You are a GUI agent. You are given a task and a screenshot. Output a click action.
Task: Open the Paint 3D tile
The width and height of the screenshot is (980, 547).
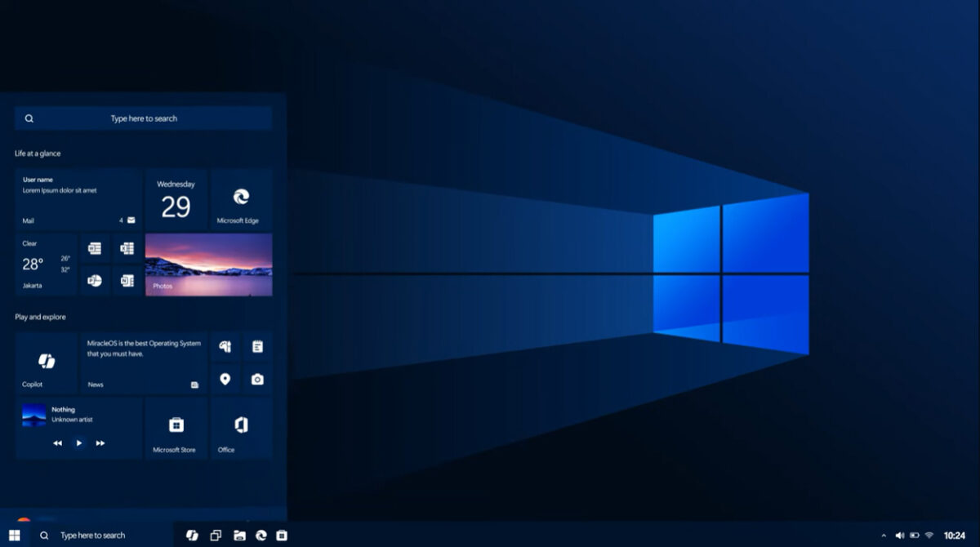pos(225,346)
